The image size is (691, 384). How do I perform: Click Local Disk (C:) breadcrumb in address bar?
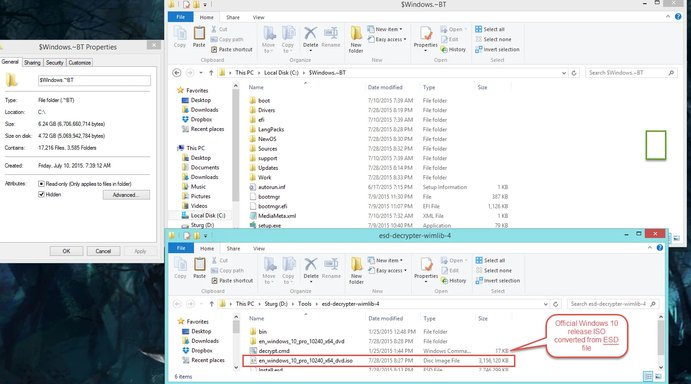click(281, 73)
